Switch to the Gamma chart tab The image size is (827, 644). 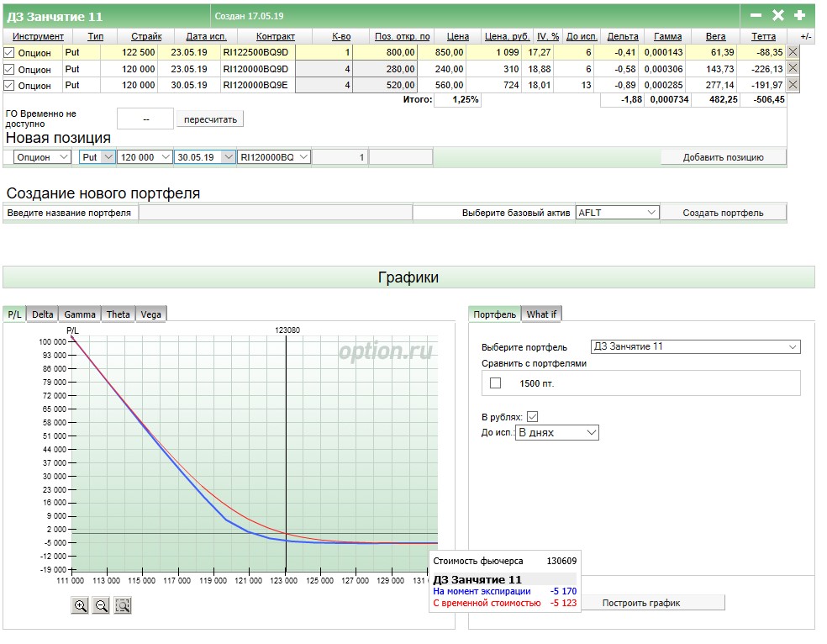(x=80, y=314)
